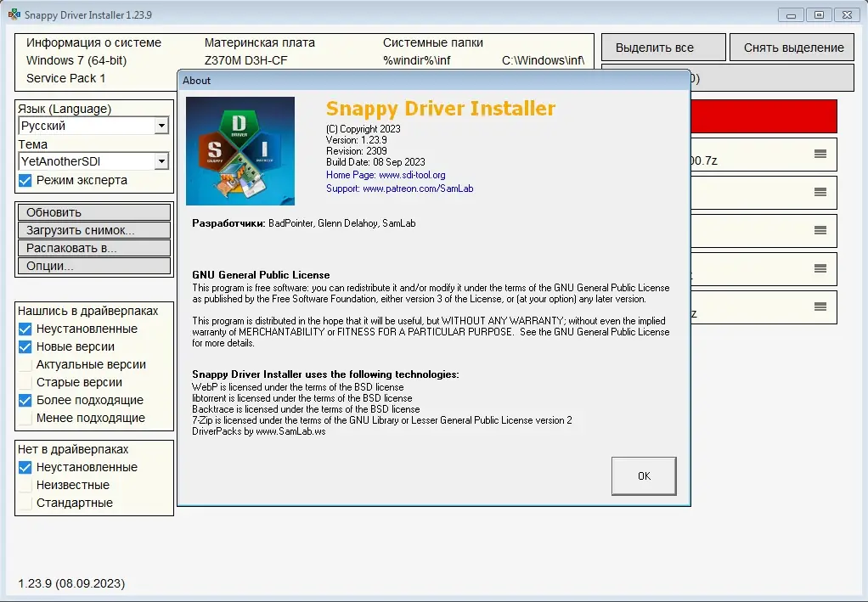Image resolution: width=868 pixels, height=602 pixels.
Task: Enable the Актуальные версии checkbox
Action: pyautogui.click(x=25, y=364)
